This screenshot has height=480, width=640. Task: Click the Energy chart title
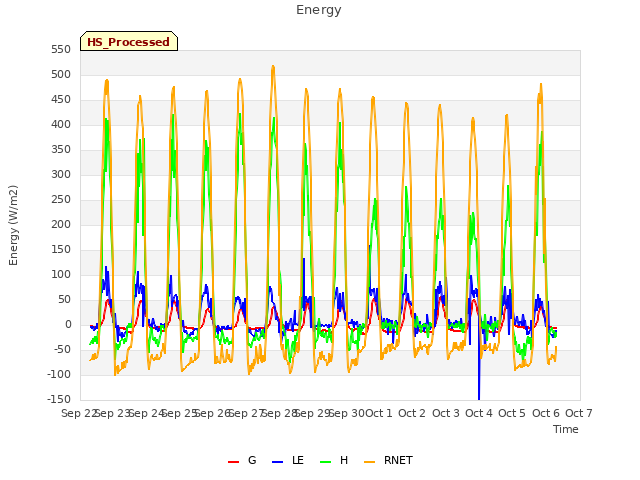tap(319, 10)
